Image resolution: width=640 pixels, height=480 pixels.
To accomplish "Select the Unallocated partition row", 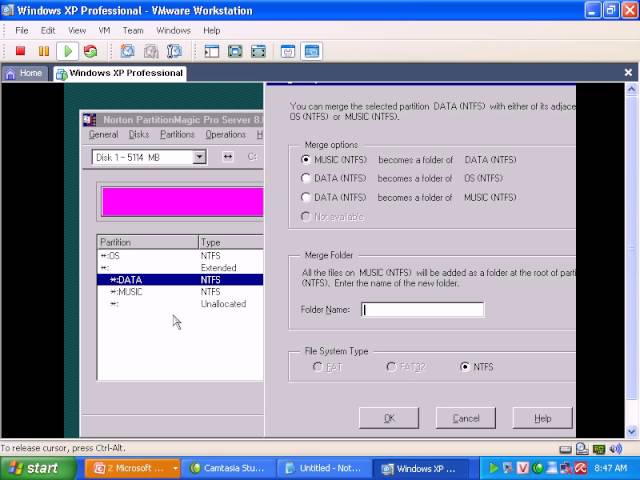I will point(180,304).
